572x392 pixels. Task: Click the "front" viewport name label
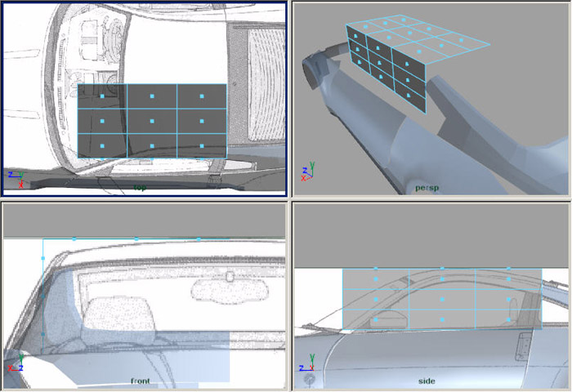[x=141, y=381]
